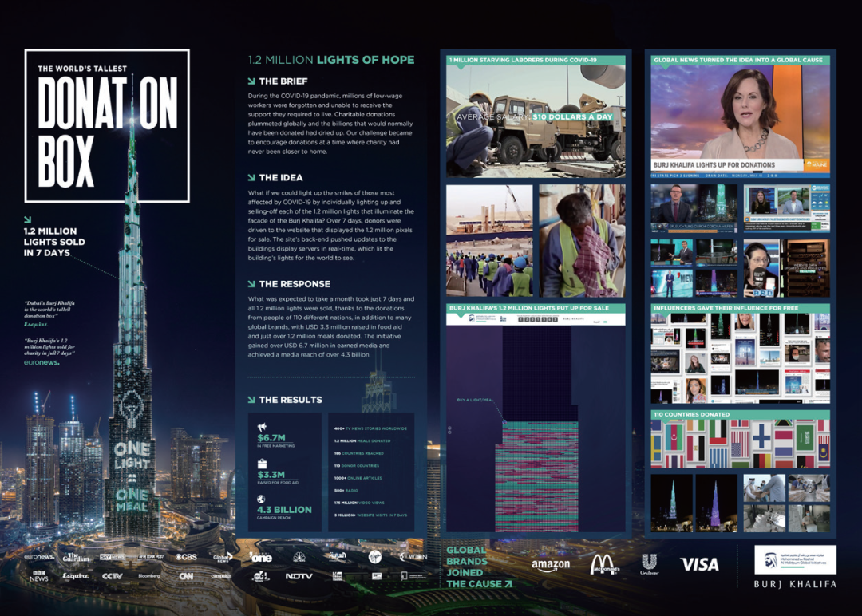This screenshot has width=862, height=616.
Task: Click the THE RESPONSE heading text
Action: 295,283
